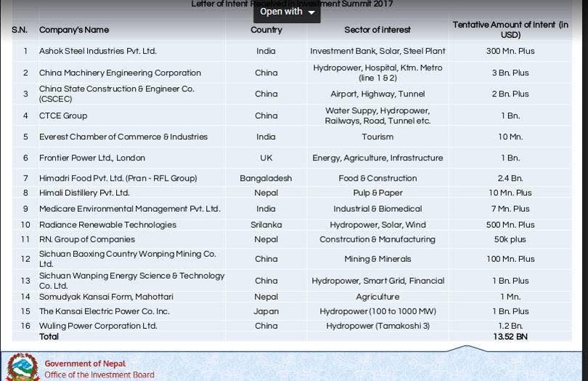Click the '500 Mn. Plus' amount cell

[510, 225]
